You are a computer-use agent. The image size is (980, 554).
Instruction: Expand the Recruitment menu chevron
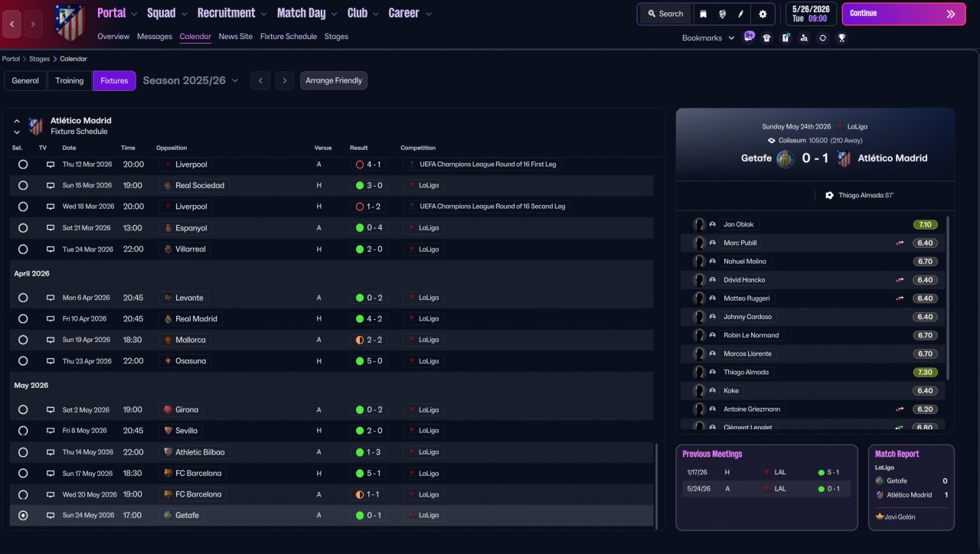click(263, 14)
